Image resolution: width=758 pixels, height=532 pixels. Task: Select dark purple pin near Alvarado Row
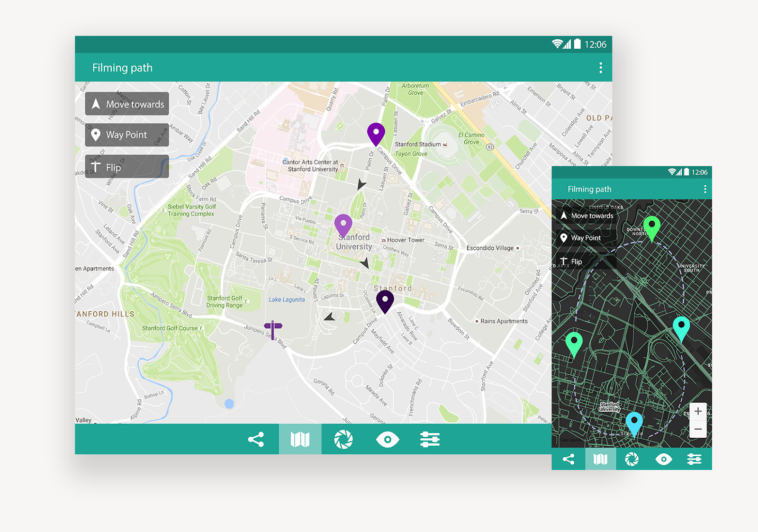coord(385,302)
